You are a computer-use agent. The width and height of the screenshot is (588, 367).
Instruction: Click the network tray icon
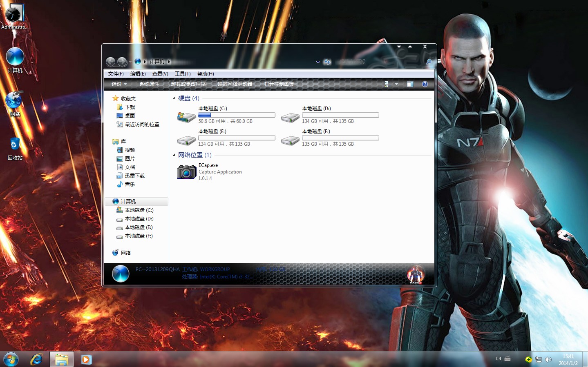coord(539,360)
